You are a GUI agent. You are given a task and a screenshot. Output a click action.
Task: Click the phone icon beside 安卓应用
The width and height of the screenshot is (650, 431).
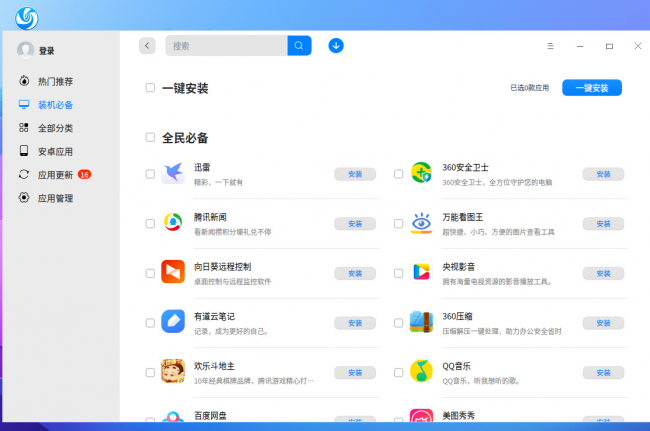point(24,151)
